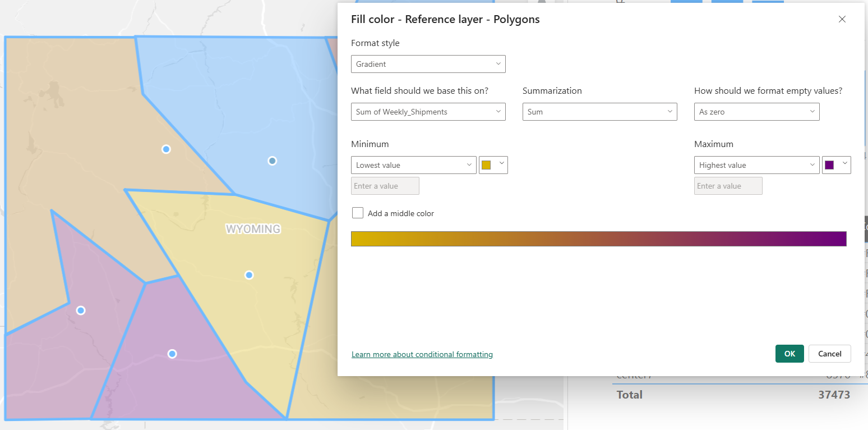Pick the purple Maximum color swatch
Screen dimensions: 868x430
[x=830, y=165]
